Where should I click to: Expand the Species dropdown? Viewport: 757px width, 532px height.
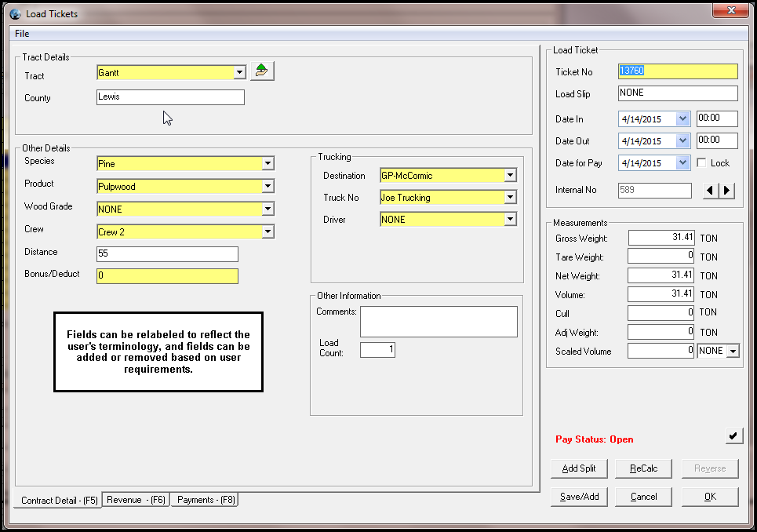pos(268,164)
